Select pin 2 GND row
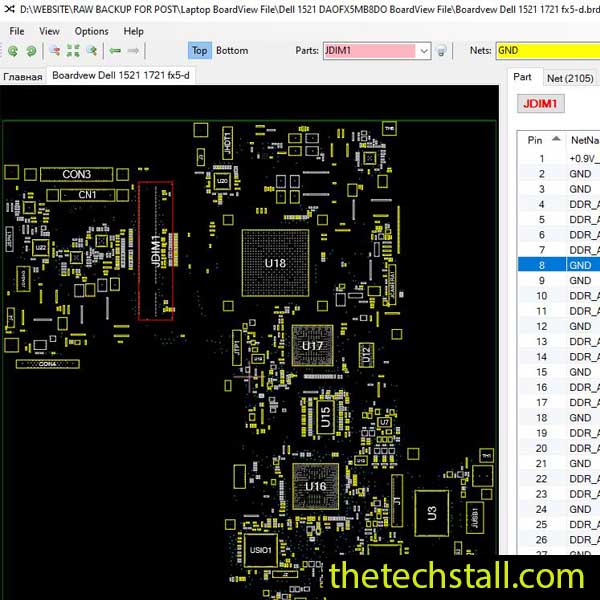The height and width of the screenshot is (600, 600). click(559, 174)
